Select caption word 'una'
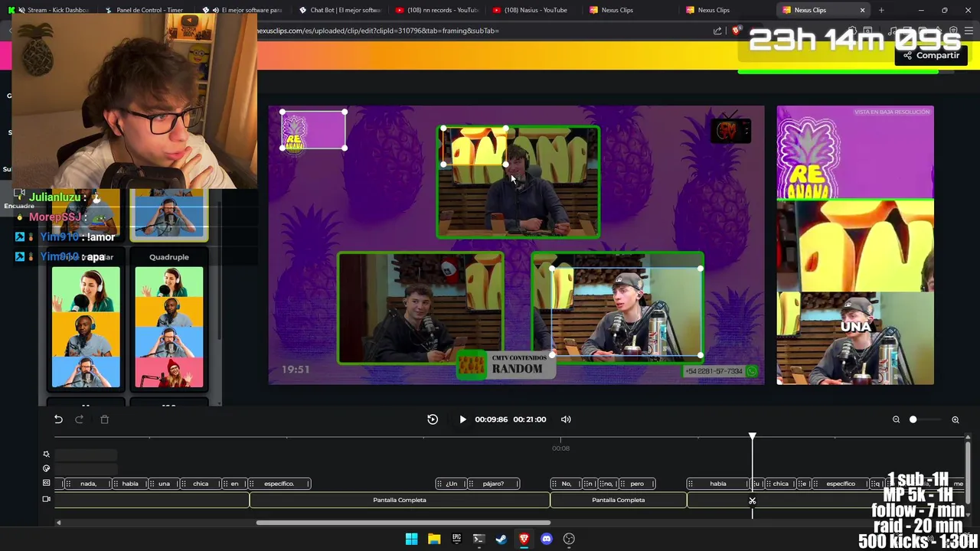980x551 pixels. [x=164, y=484]
